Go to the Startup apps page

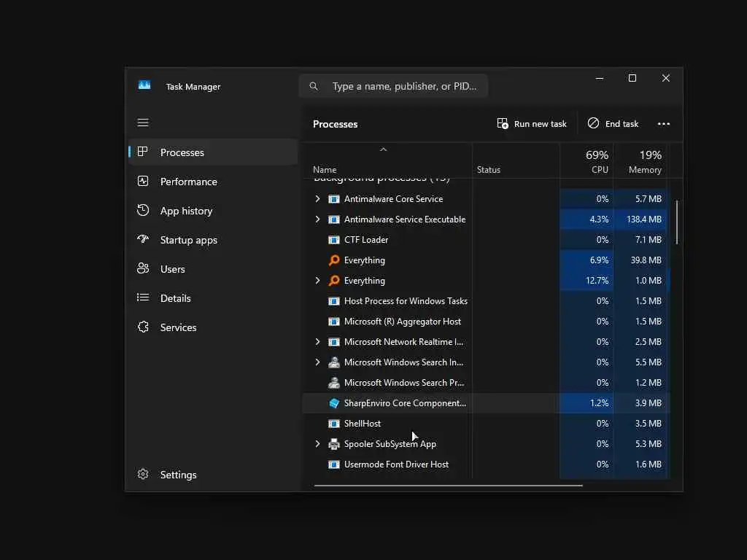(213, 239)
